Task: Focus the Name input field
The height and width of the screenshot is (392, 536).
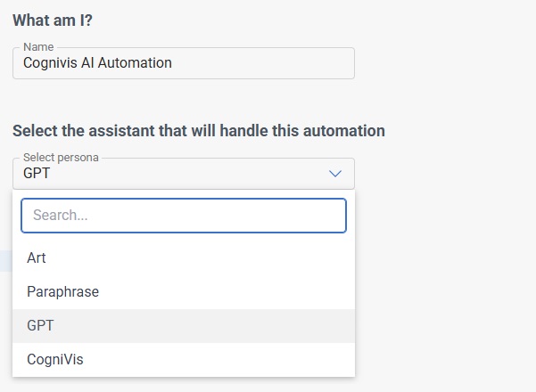Action: click(183, 63)
